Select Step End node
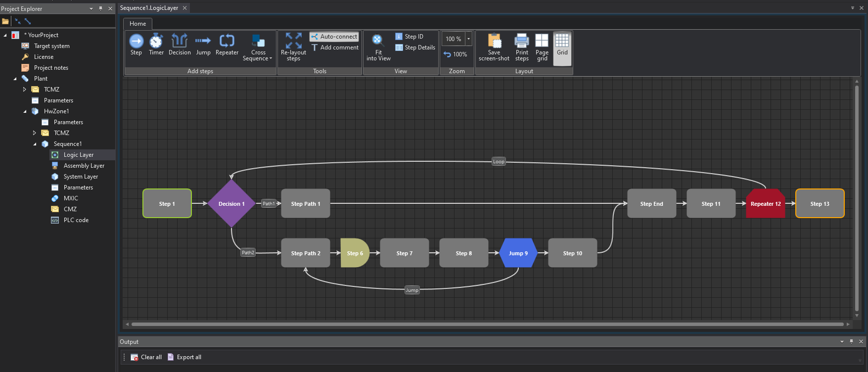Screen dimensions: 868x372 point(652,203)
